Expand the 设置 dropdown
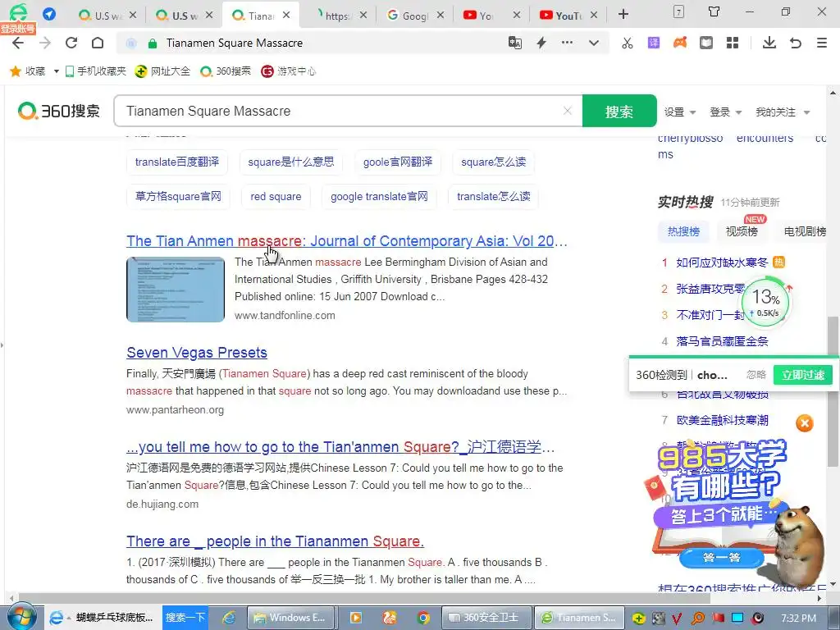This screenshot has height=630, width=840. pos(680,112)
